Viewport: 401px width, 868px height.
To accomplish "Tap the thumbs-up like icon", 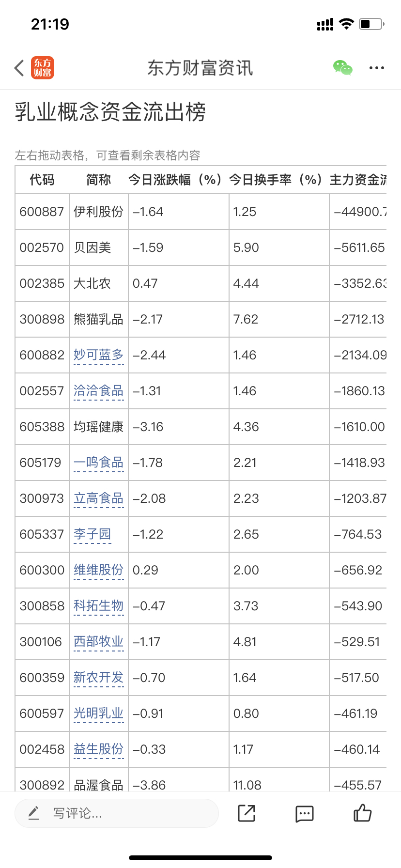I will coord(362,813).
